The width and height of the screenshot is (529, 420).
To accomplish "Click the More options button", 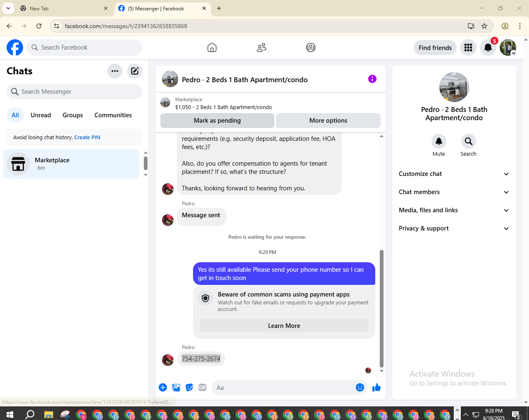I will [x=329, y=121].
